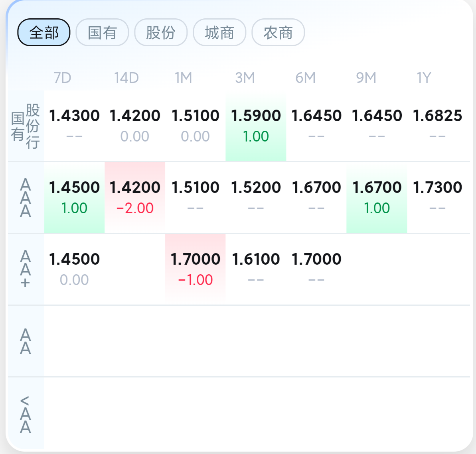Switch to the 股份 filter tab

161,32
